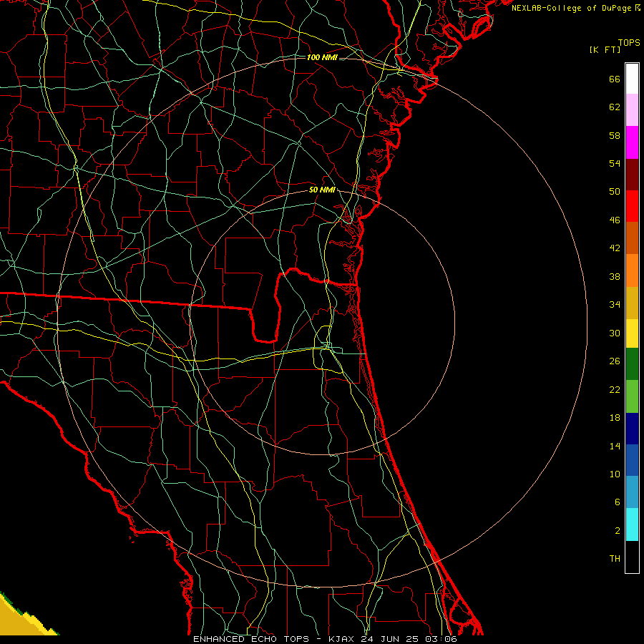Select the burnt orange legend swatch
This screenshot has width=644, height=644.
(632, 238)
